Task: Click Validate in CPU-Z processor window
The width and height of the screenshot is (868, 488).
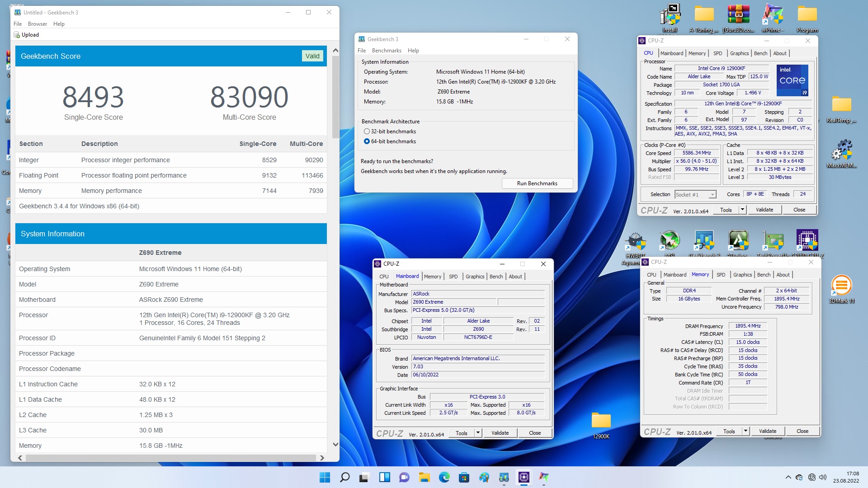Action: tap(764, 210)
